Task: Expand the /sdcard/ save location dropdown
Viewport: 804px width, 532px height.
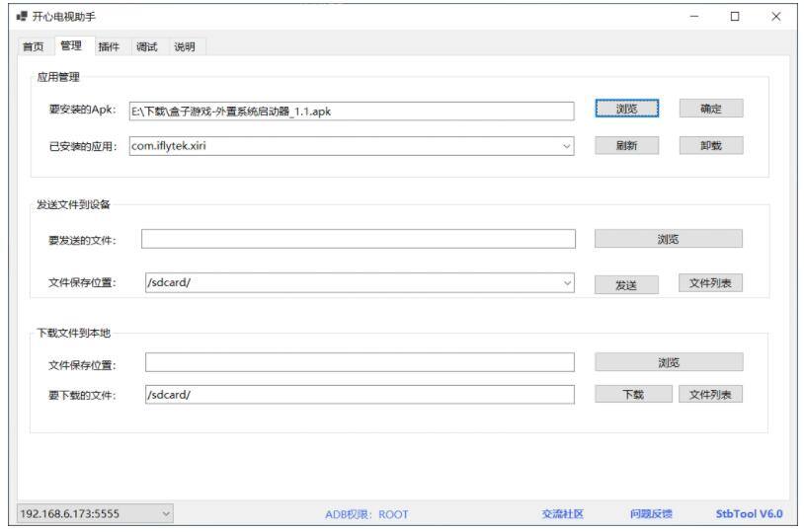Action: pyautogui.click(x=567, y=283)
